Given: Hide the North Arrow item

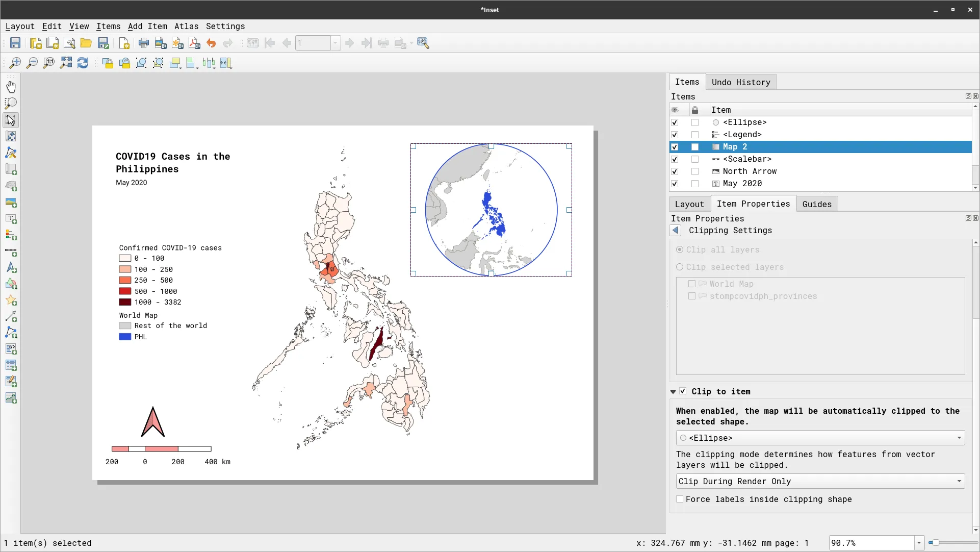Looking at the screenshot, I should pos(675,171).
